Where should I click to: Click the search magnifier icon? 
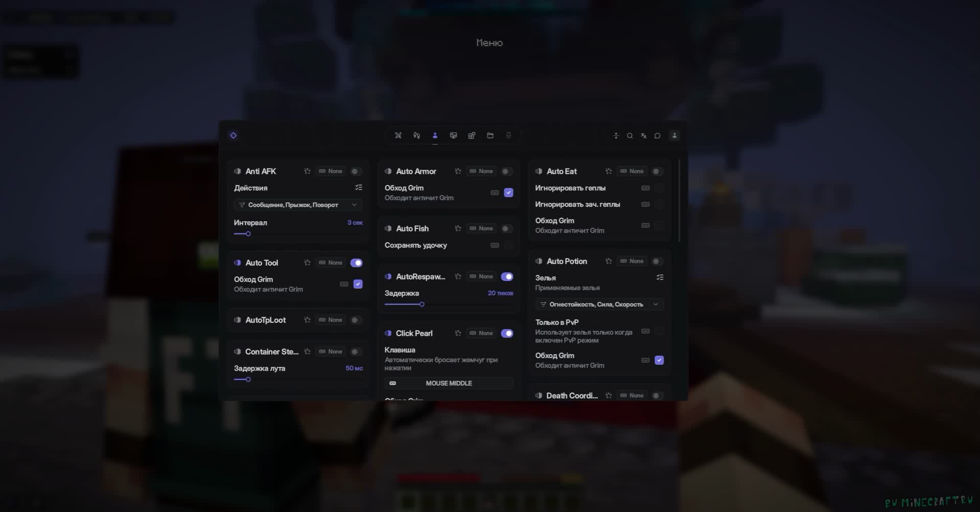click(x=629, y=135)
